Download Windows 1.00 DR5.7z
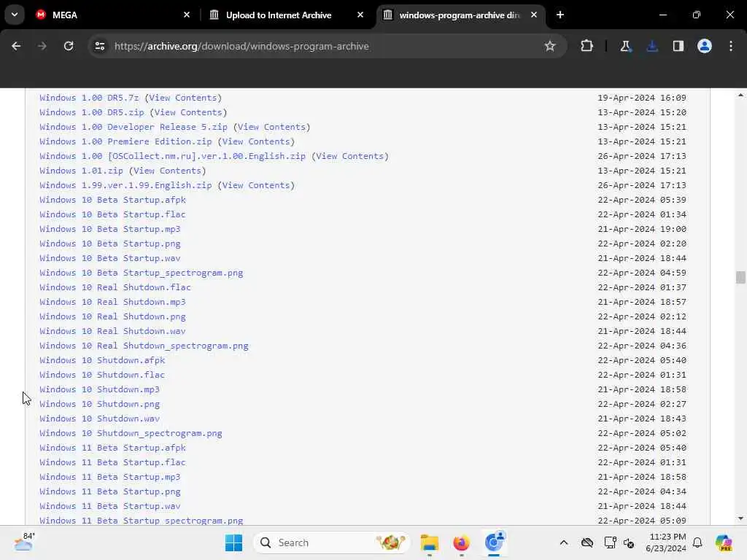 (x=89, y=98)
